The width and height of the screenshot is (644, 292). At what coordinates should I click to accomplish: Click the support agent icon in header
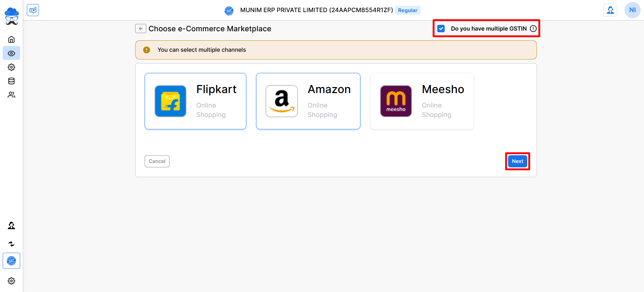click(x=610, y=10)
